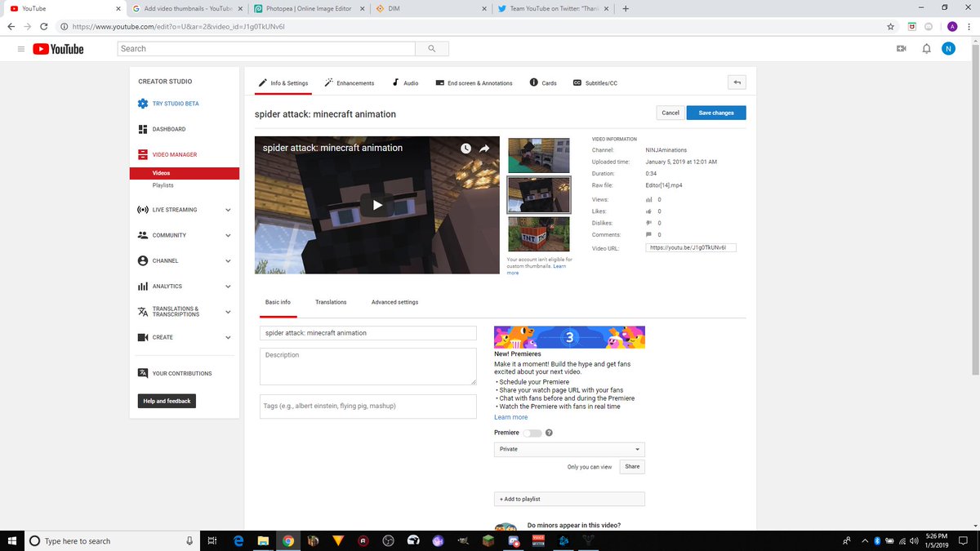Click the taskbar search box
The height and width of the screenshot is (551, 980).
pos(112,540)
